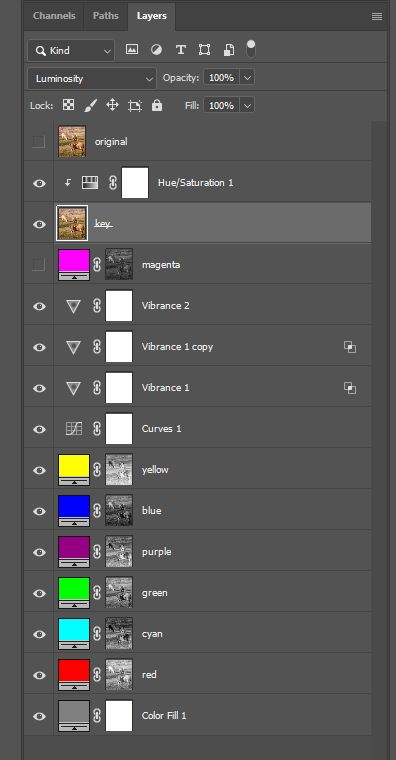The height and width of the screenshot is (760, 396).
Task: Hide the key layer
Action: [x=39, y=224]
